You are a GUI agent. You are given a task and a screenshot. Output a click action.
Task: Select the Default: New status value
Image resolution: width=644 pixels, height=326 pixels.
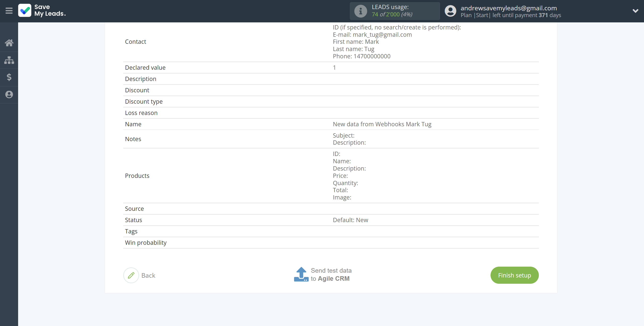point(350,220)
